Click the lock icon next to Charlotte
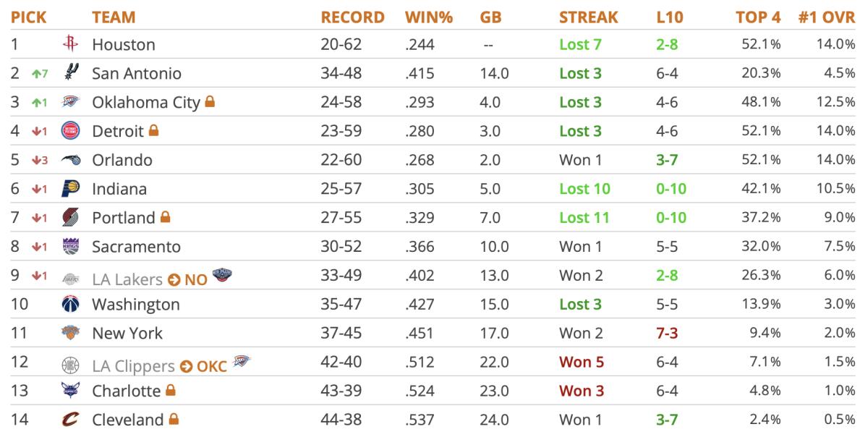Screen dimensions: 868x432 pos(171,391)
